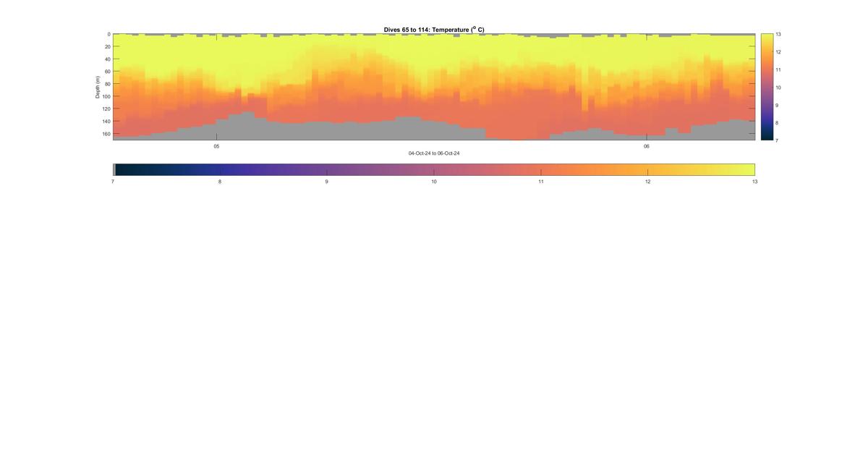Click the "11" label under the horizontal colorbar

[x=541, y=182]
